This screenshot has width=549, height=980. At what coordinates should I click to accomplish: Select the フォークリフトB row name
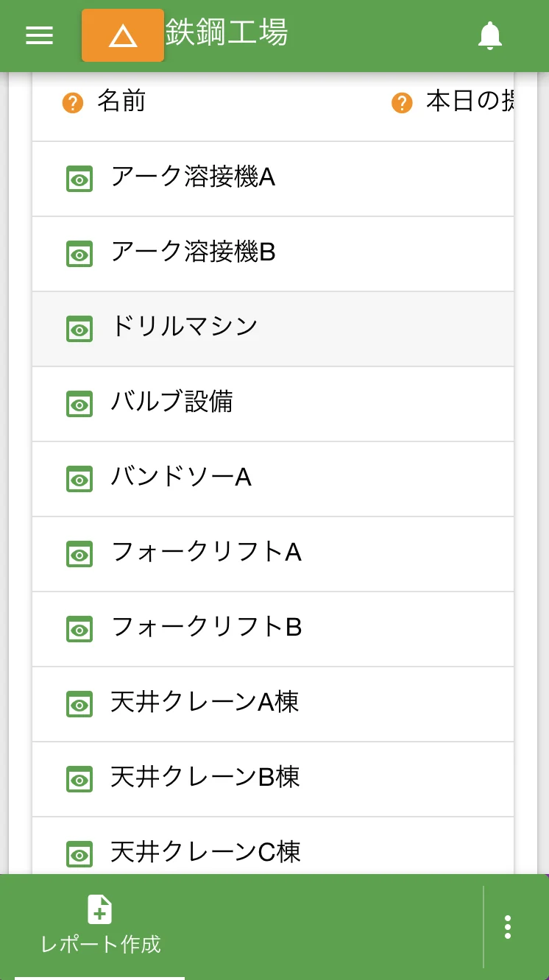pos(206,628)
